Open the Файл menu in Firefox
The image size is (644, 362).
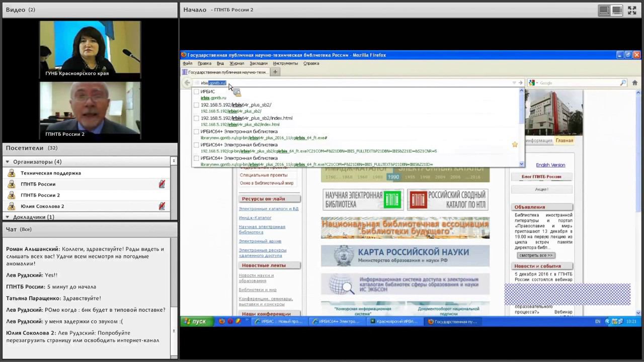pos(188,63)
